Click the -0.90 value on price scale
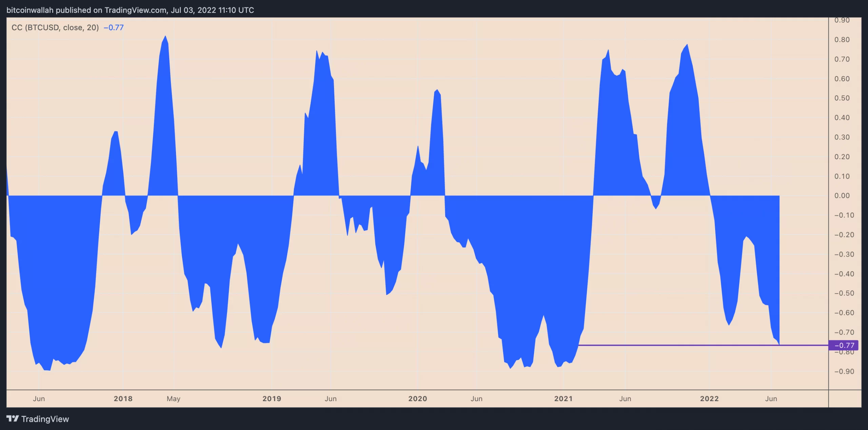The width and height of the screenshot is (868, 430). [844, 371]
